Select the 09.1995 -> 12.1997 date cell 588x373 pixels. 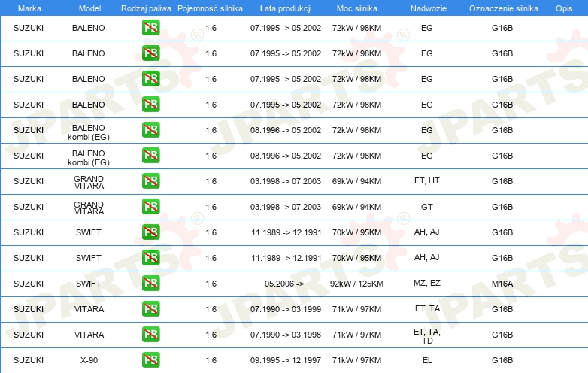click(286, 360)
